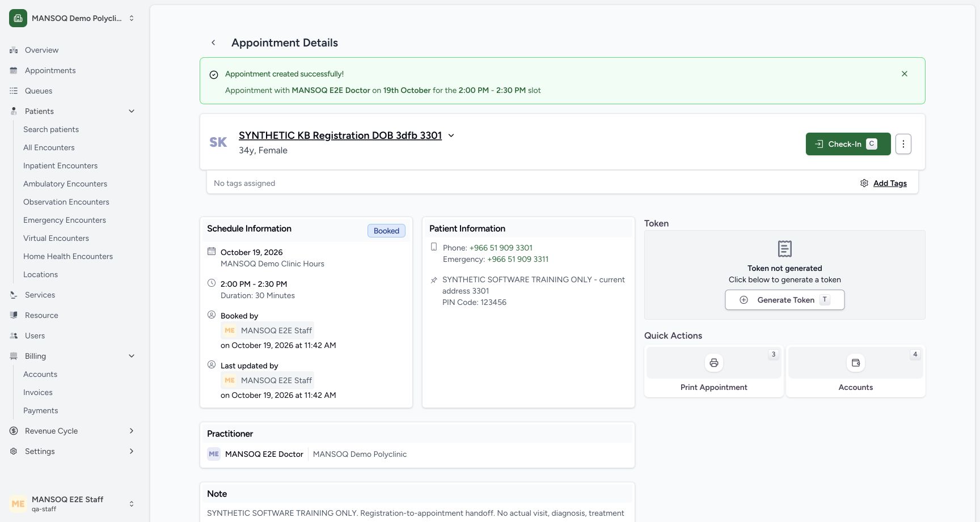
Task: Click the Users icon in sidebar
Action: [x=14, y=336]
